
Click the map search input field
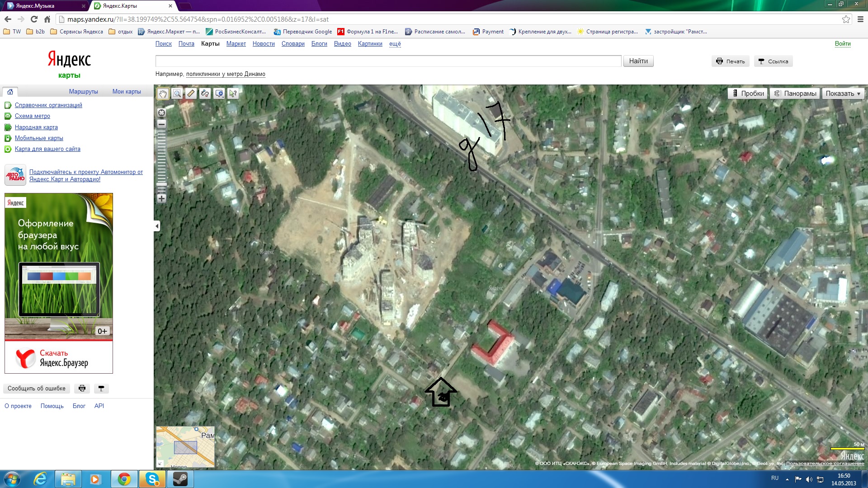coord(388,61)
